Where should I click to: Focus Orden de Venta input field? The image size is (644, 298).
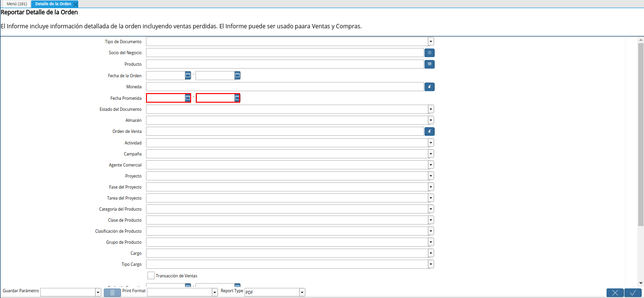(x=285, y=131)
